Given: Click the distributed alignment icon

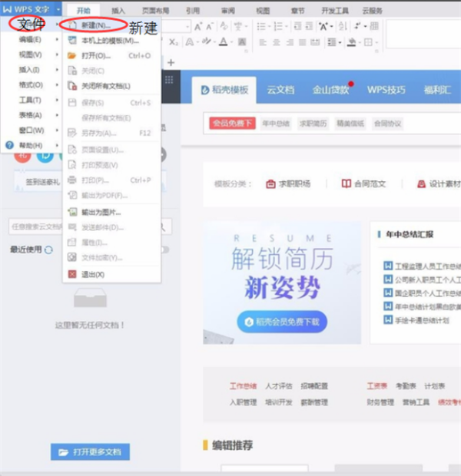Looking at the screenshot, I should [x=315, y=42].
